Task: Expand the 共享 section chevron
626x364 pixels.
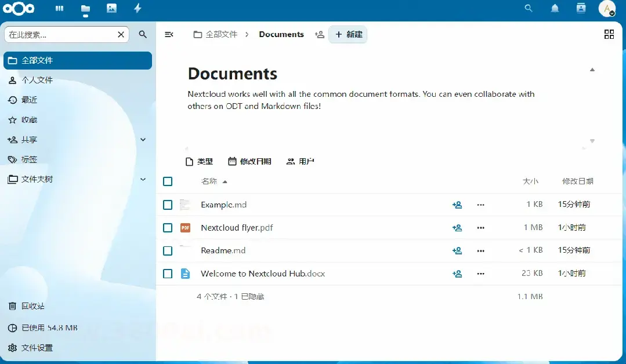Action: [143, 140]
